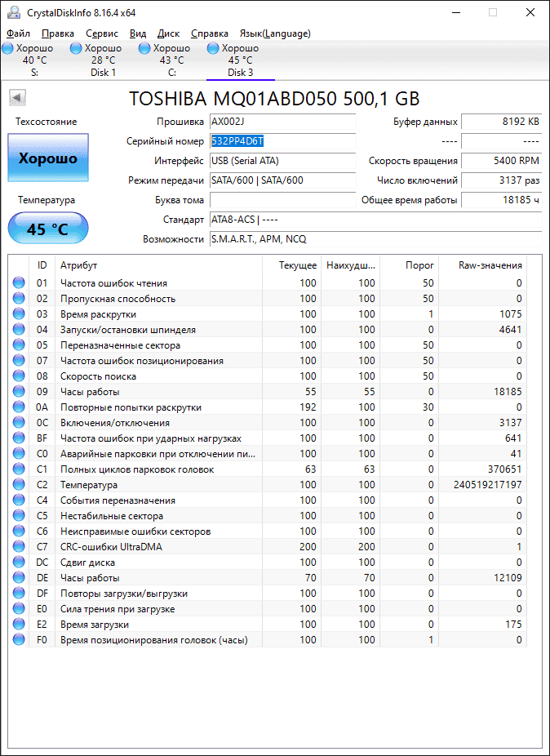The width and height of the screenshot is (550, 756).
Task: Click the Серийный номер field
Action: 282,141
